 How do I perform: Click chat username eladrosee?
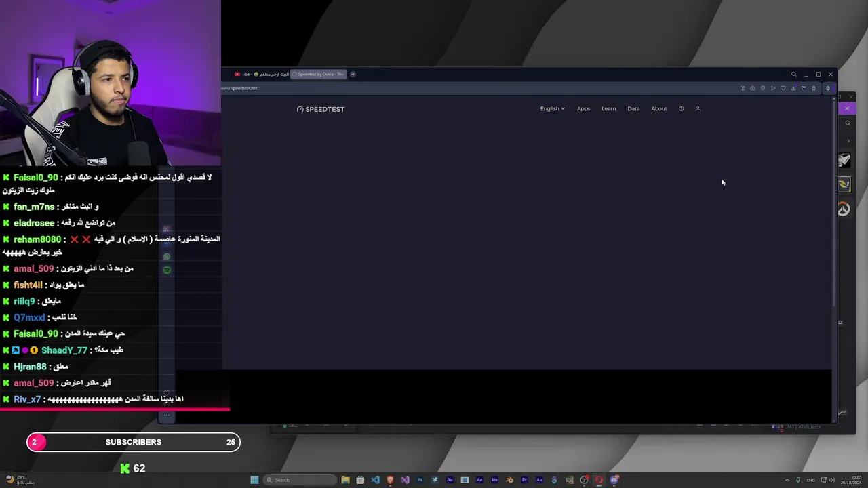(34, 223)
